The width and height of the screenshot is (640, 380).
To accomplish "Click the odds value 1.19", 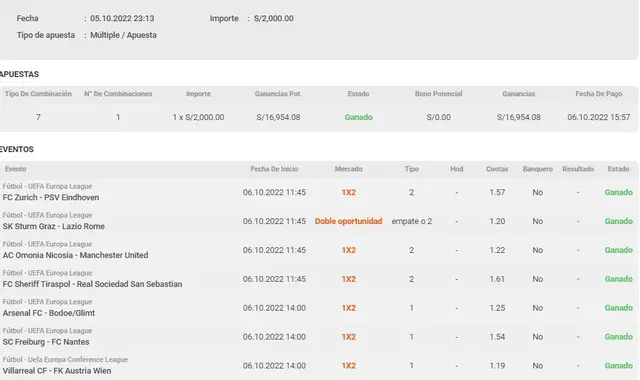I will click(497, 366).
